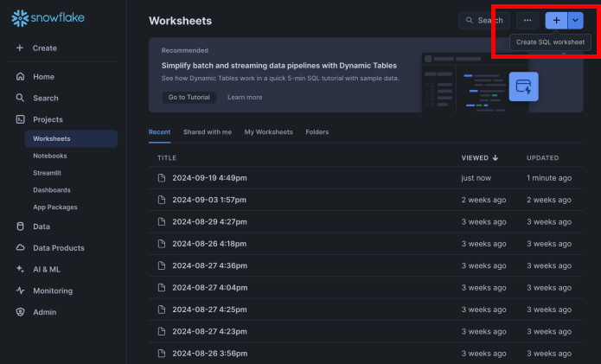Click the Monitoring pulse icon
Image resolution: width=601 pixels, height=364 pixels.
point(20,291)
